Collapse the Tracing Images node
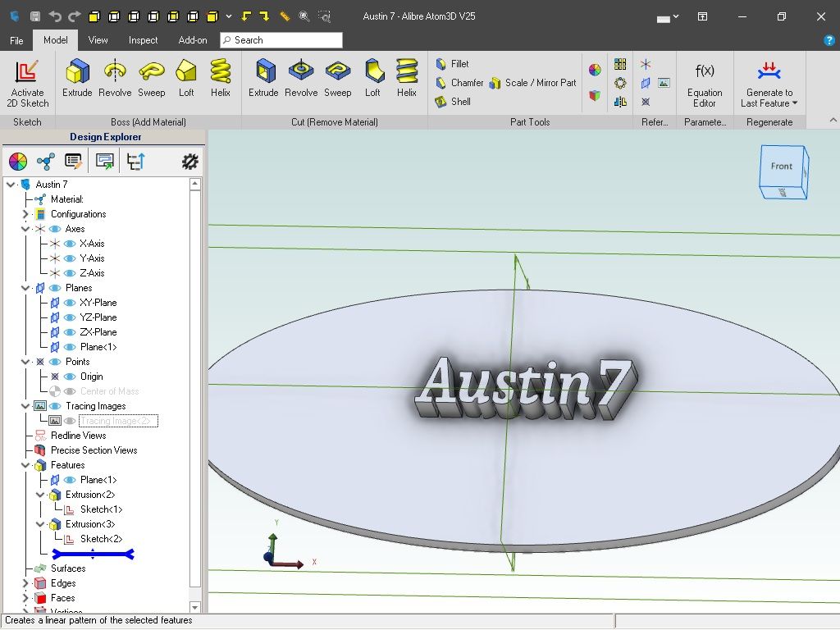 (25, 406)
